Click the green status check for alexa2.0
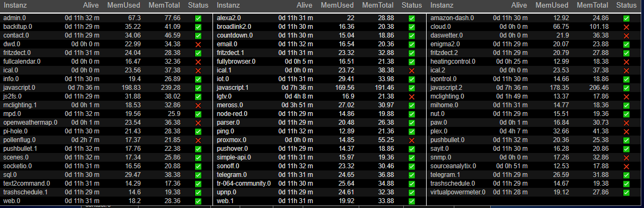This screenshot has height=208, width=644. (412, 18)
